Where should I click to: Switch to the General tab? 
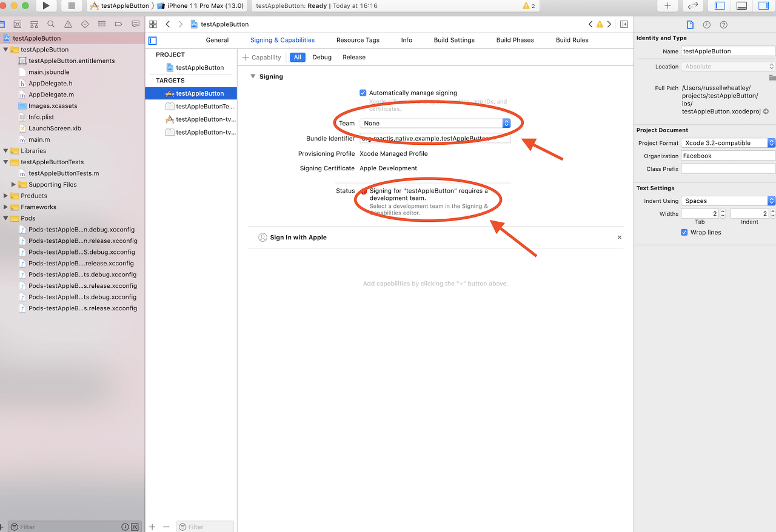217,40
